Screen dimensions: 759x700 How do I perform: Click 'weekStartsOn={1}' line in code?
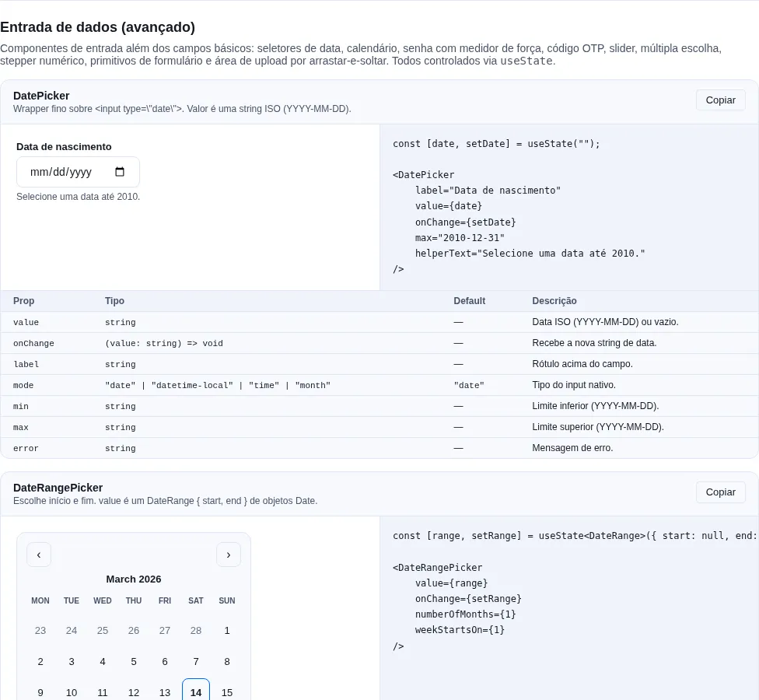tap(460, 630)
